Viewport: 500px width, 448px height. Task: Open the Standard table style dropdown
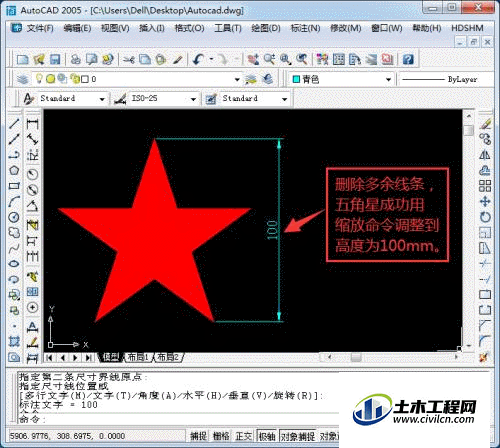point(284,99)
